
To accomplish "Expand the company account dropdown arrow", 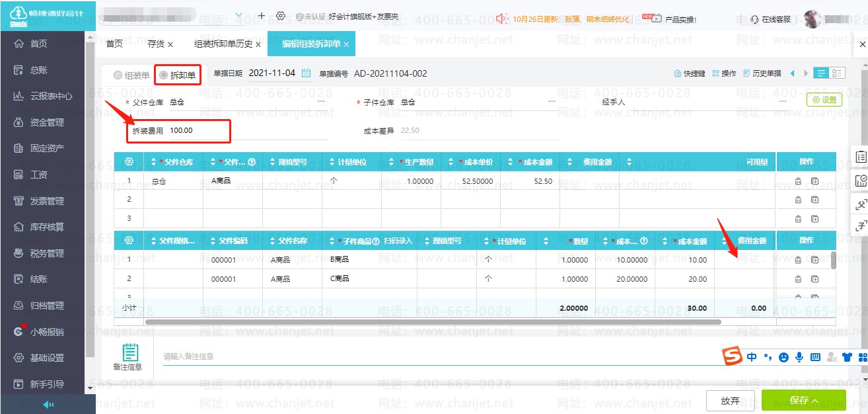I will pos(238,15).
